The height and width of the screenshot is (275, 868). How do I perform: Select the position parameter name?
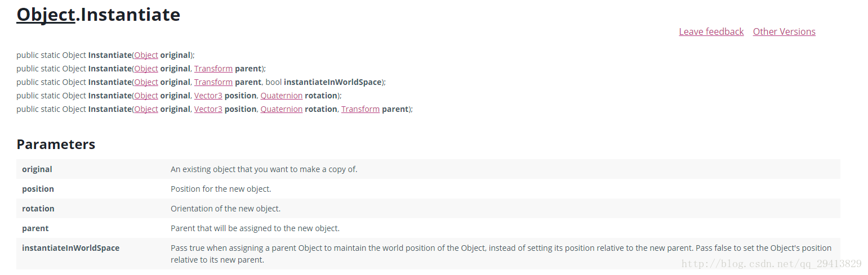pos(38,189)
